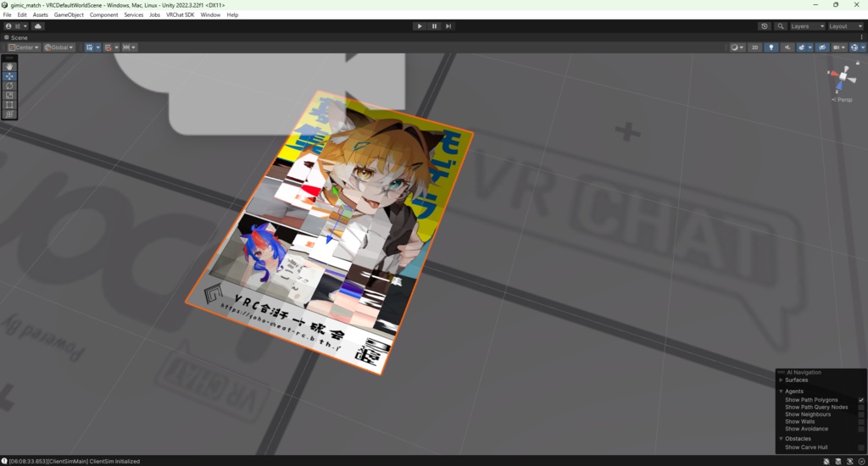
Task: Start Play mode
Action: pyautogui.click(x=420, y=26)
